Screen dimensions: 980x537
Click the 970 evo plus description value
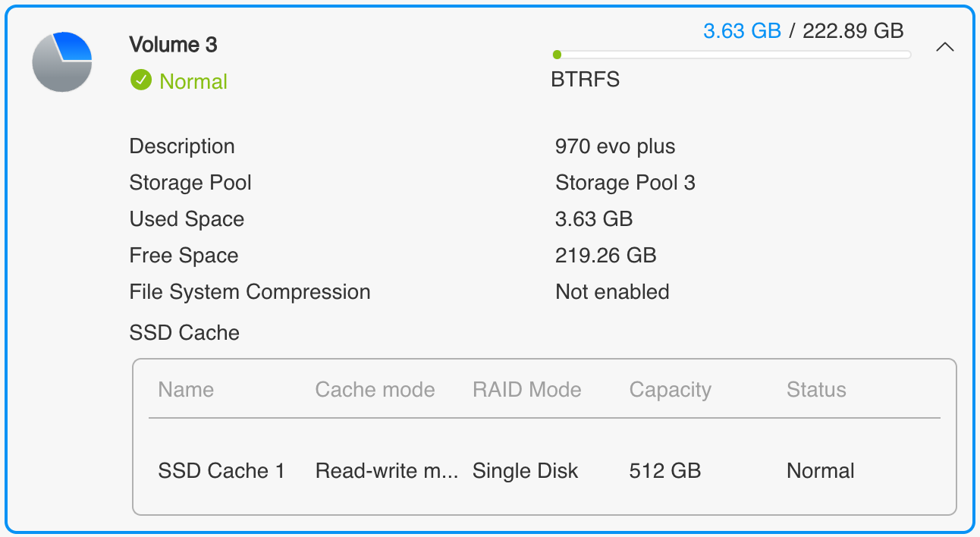click(x=615, y=146)
